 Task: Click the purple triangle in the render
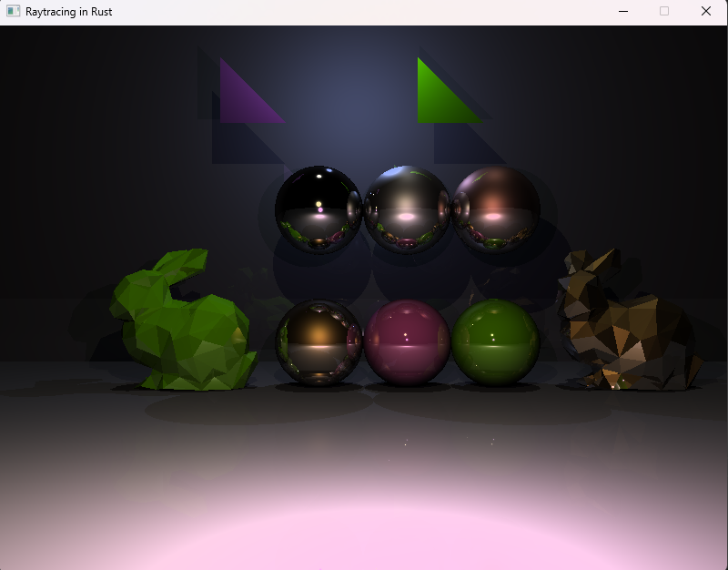[x=242, y=100]
